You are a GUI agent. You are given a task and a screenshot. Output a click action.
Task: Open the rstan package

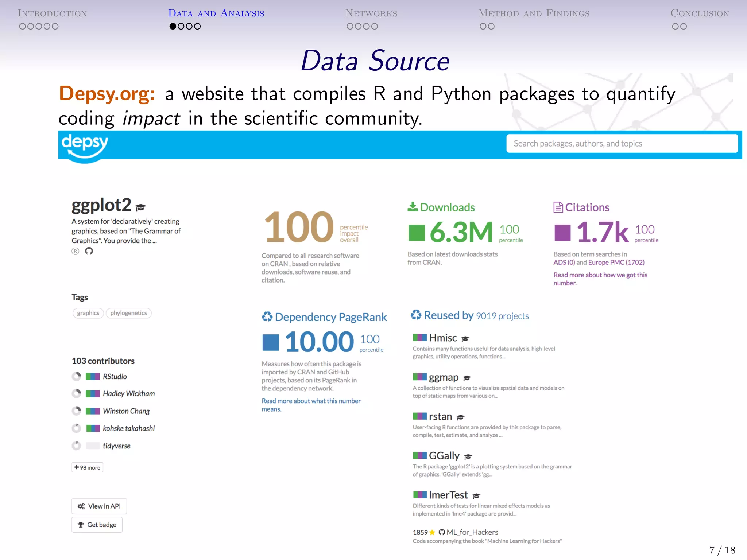pos(441,417)
